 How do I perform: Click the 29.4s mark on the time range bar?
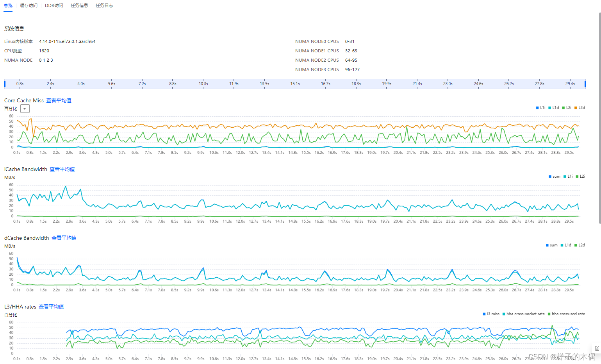coord(570,84)
